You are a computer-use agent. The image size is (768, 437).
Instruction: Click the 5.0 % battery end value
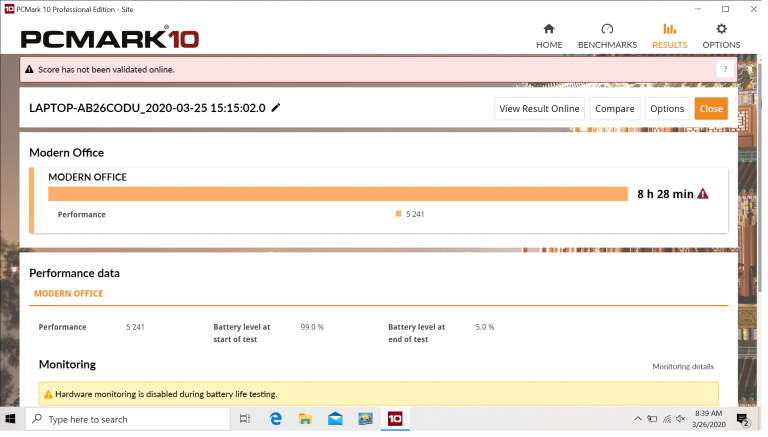click(x=484, y=327)
